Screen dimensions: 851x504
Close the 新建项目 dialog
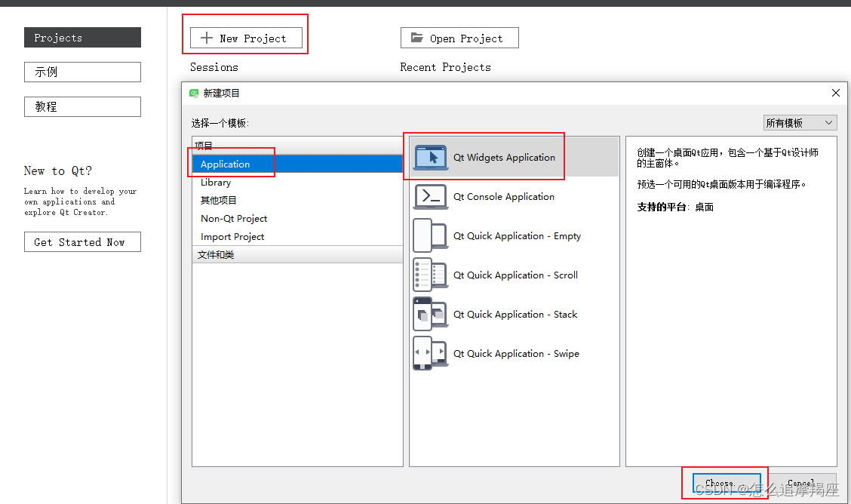[x=836, y=93]
